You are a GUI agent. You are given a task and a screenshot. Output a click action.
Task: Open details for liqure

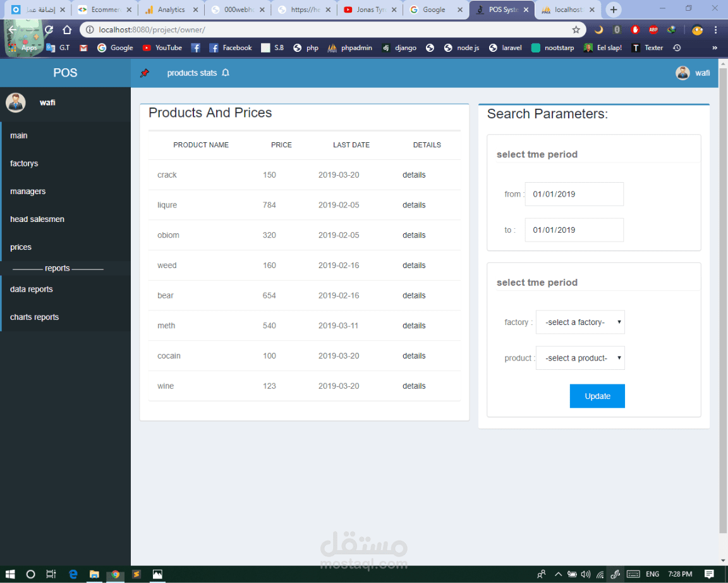pos(414,205)
